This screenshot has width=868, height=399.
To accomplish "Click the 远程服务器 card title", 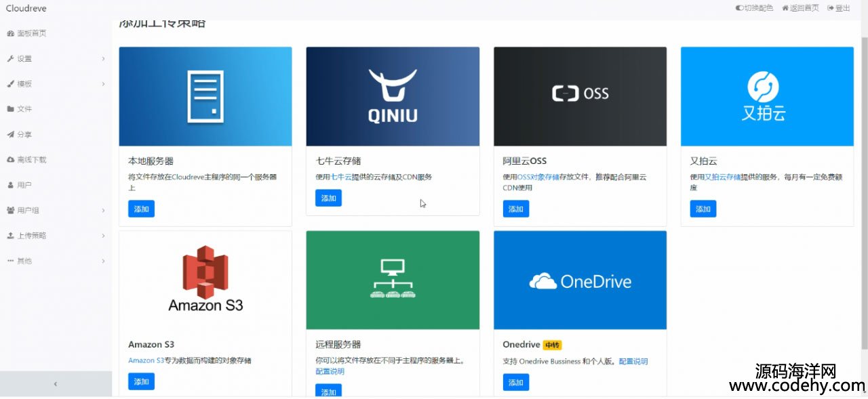I will click(338, 344).
